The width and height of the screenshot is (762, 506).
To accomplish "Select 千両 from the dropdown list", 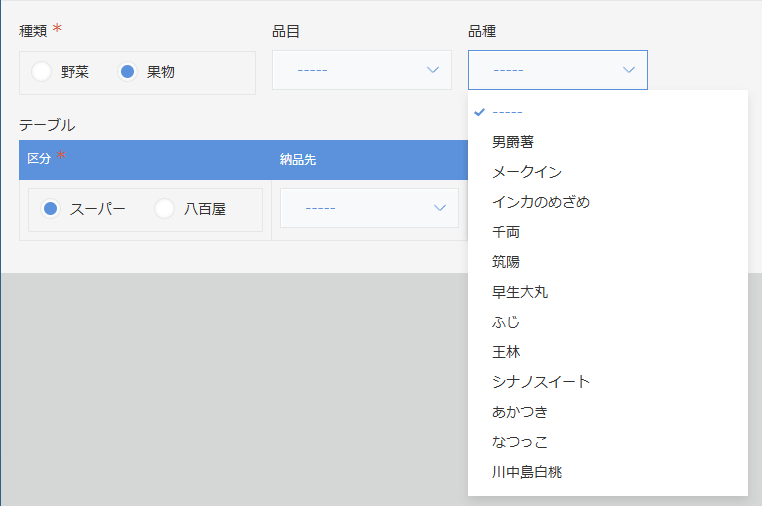I will tap(505, 232).
